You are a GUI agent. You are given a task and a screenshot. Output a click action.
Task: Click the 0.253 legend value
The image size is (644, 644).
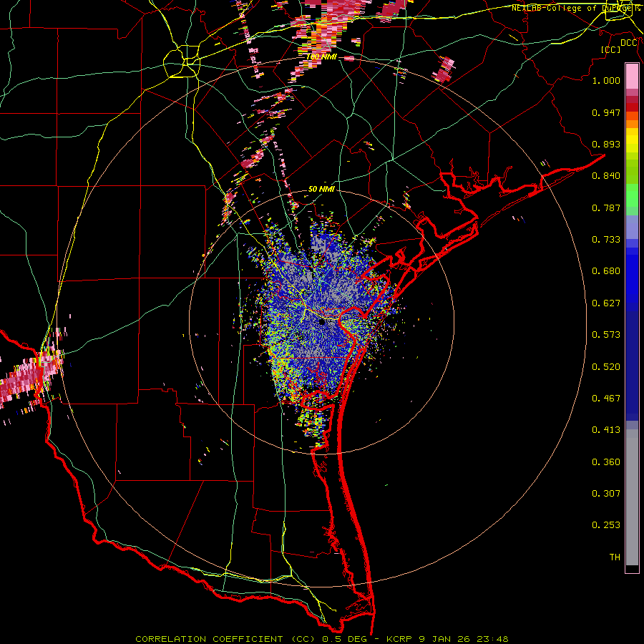pos(606,525)
